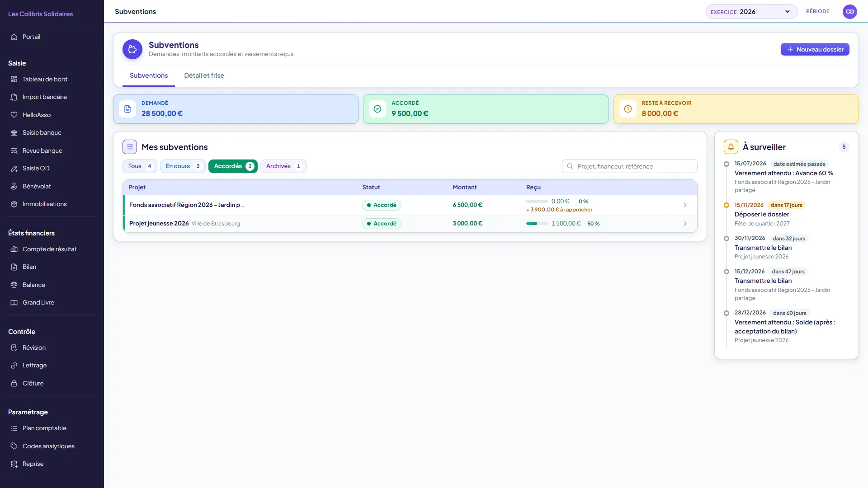This screenshot has height=488, width=868.
Task: Focus the Projet, financeur, référence search field
Action: pyautogui.click(x=629, y=166)
